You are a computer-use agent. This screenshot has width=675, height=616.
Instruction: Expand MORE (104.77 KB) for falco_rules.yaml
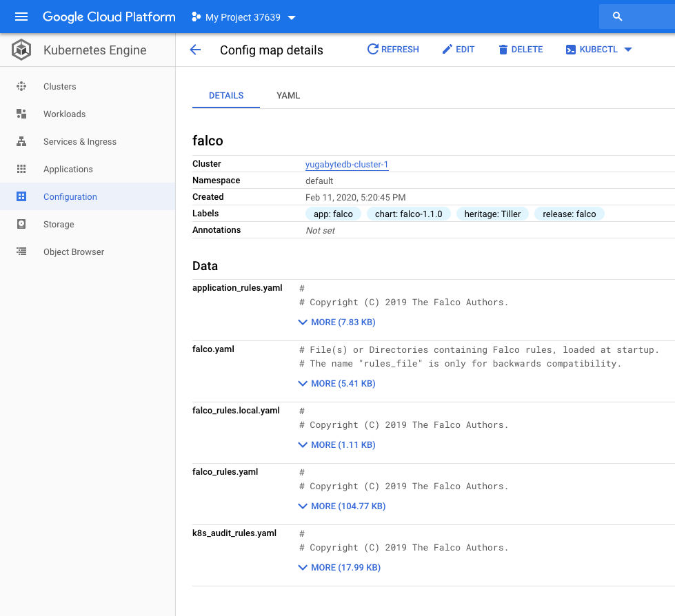[x=341, y=506]
